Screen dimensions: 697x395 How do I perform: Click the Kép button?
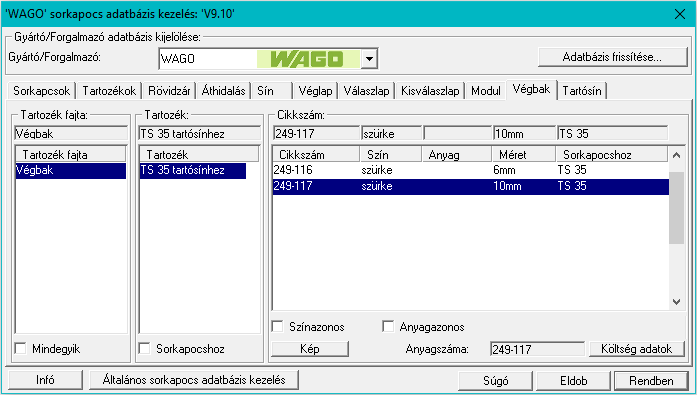click(x=310, y=349)
